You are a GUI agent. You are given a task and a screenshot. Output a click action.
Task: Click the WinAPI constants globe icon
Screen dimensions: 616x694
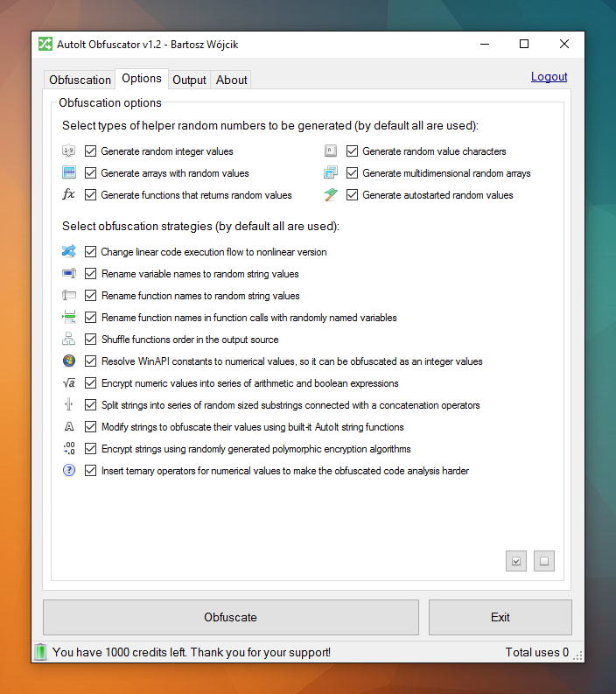point(68,361)
